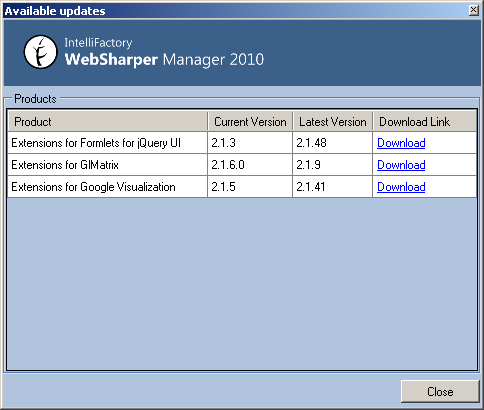Sort by the Latest Version column header
Image resolution: width=484 pixels, height=410 pixels.
333,122
